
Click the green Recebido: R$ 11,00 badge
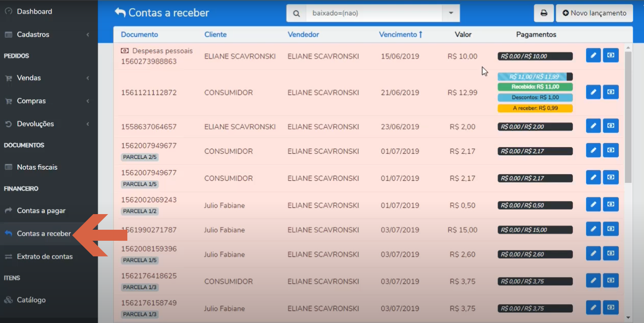click(x=535, y=87)
